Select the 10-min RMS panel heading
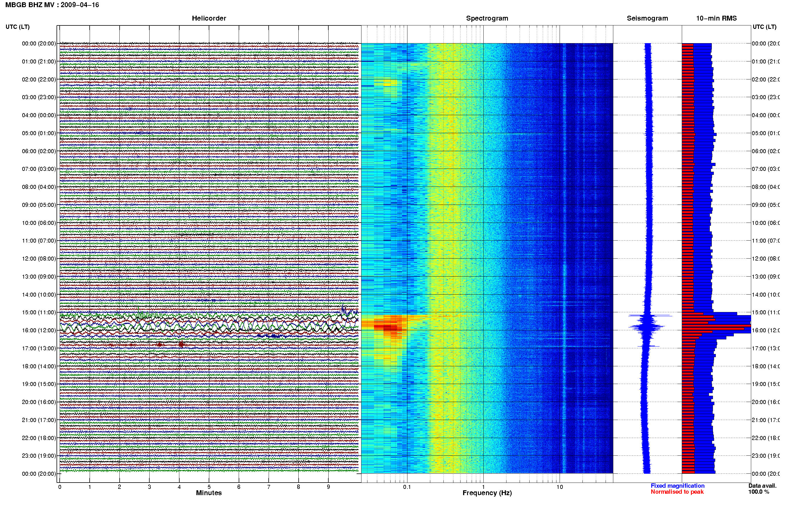 coord(716,18)
